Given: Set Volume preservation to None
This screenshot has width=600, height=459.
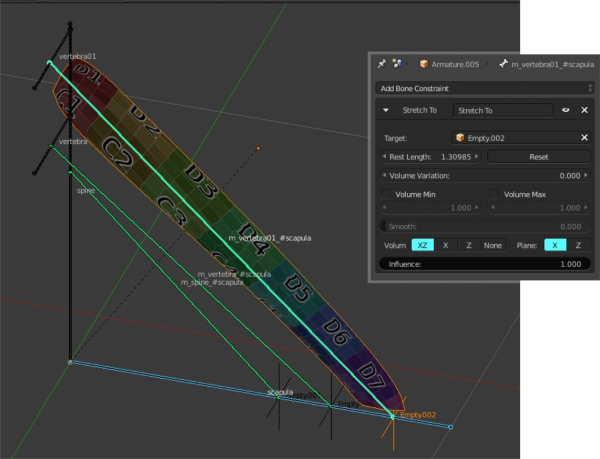Looking at the screenshot, I should 493,245.
